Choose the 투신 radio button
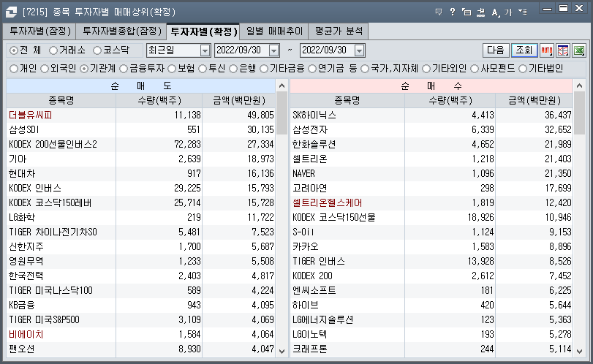593x364 pixels. click(x=203, y=69)
